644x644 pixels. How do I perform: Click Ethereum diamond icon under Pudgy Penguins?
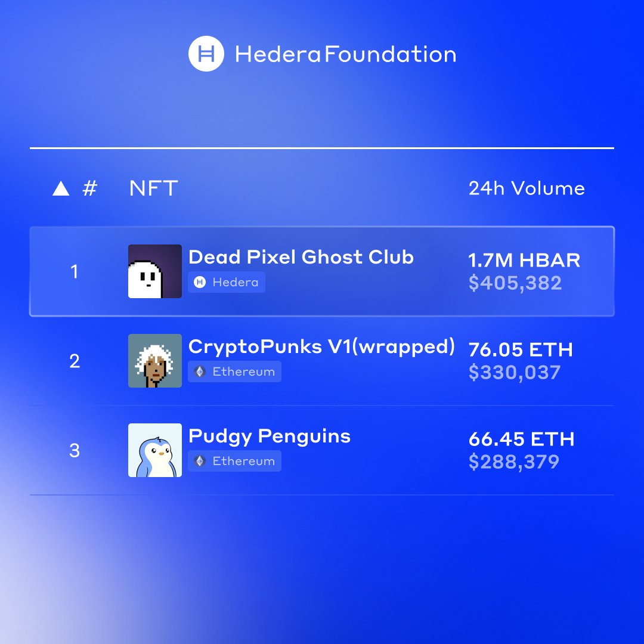[x=200, y=461]
